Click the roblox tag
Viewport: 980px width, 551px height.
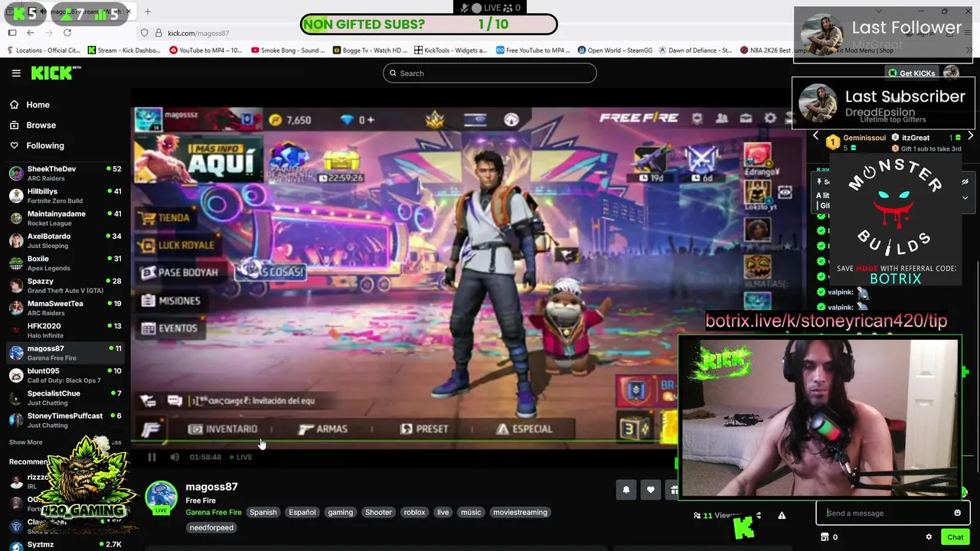tap(414, 512)
